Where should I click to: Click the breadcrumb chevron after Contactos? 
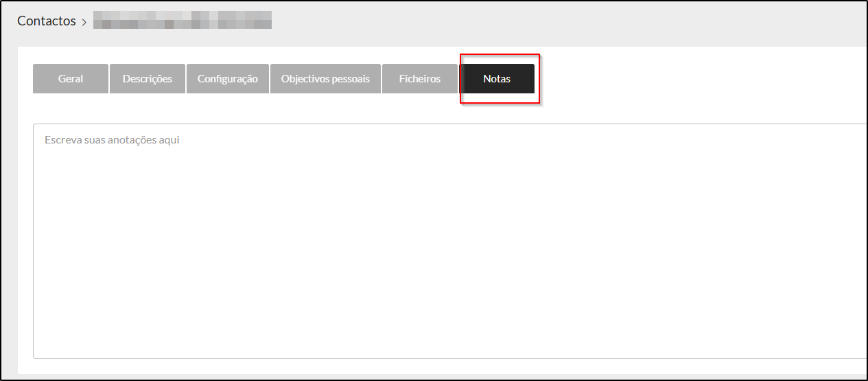pyautogui.click(x=84, y=22)
